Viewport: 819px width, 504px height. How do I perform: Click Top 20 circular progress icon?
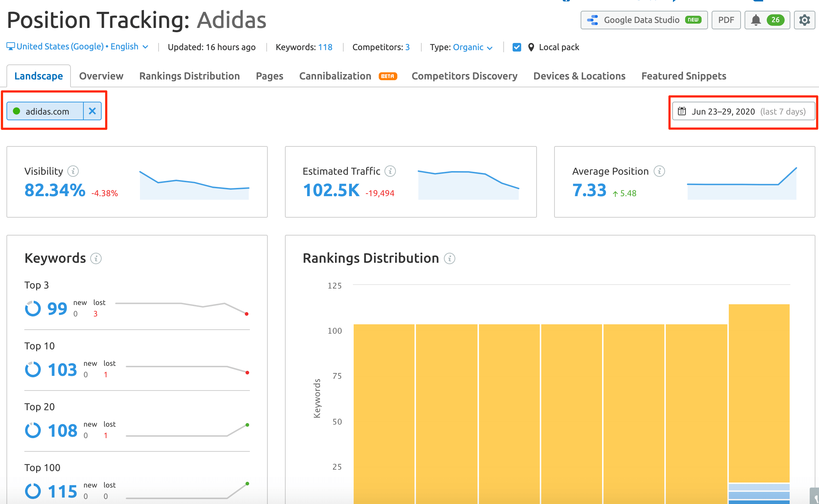pyautogui.click(x=33, y=430)
